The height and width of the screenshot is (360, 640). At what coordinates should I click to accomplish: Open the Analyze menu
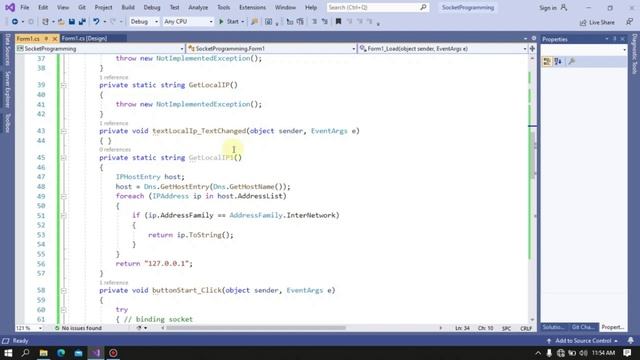coord(198,7)
